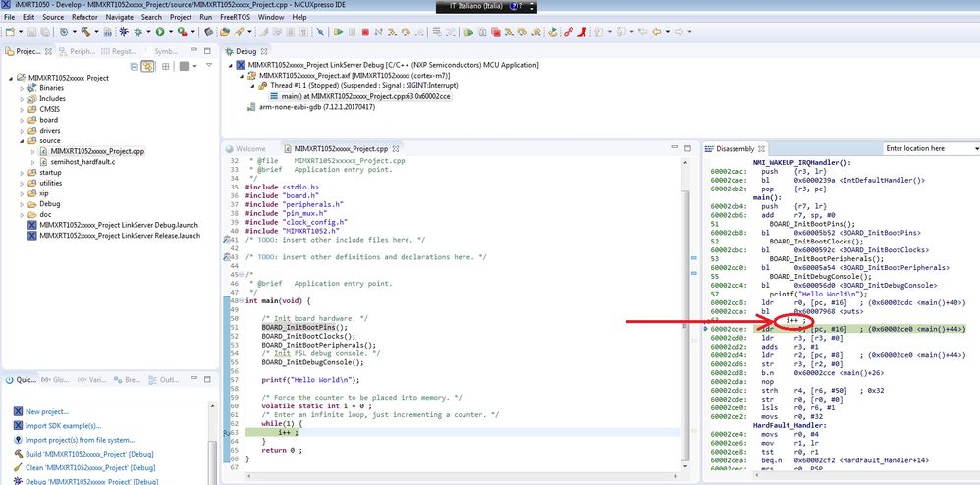Click Build 'MIMXRT1052xxxxx_Project' [Debug] link
This screenshot has height=485, width=980.
(88, 454)
